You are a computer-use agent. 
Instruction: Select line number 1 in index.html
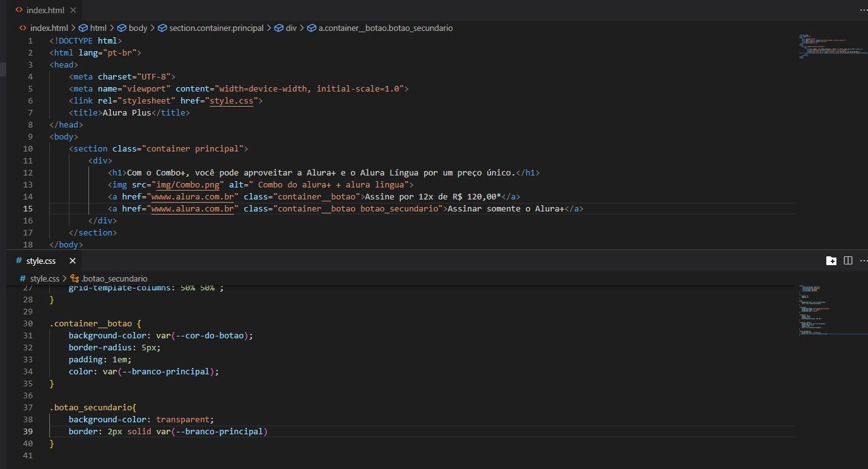click(30, 41)
